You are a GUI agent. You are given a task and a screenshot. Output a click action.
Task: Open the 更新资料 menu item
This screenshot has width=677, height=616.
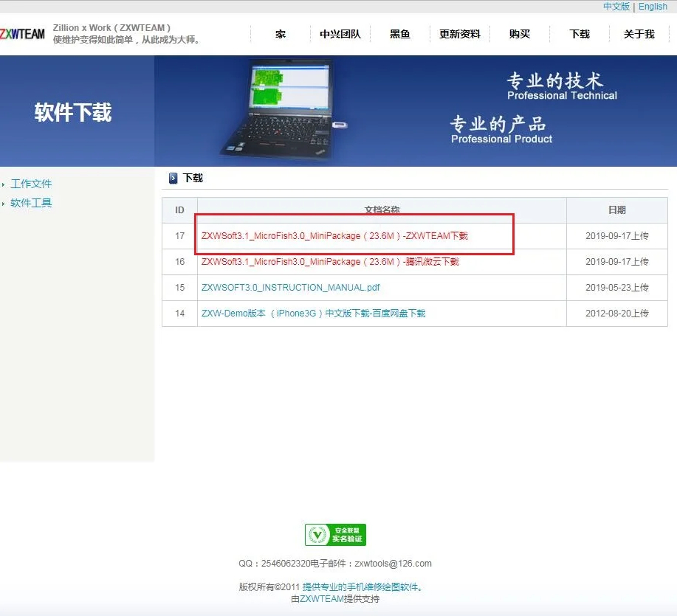[x=460, y=34]
